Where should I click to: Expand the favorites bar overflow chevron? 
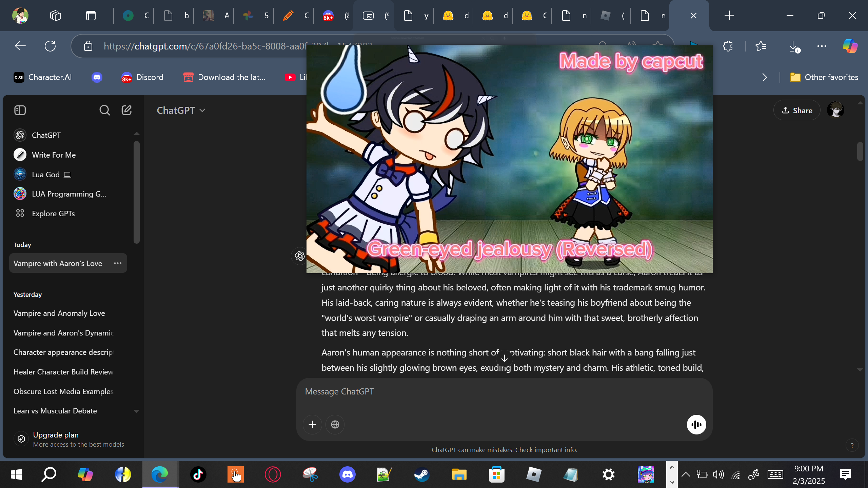[764, 77]
